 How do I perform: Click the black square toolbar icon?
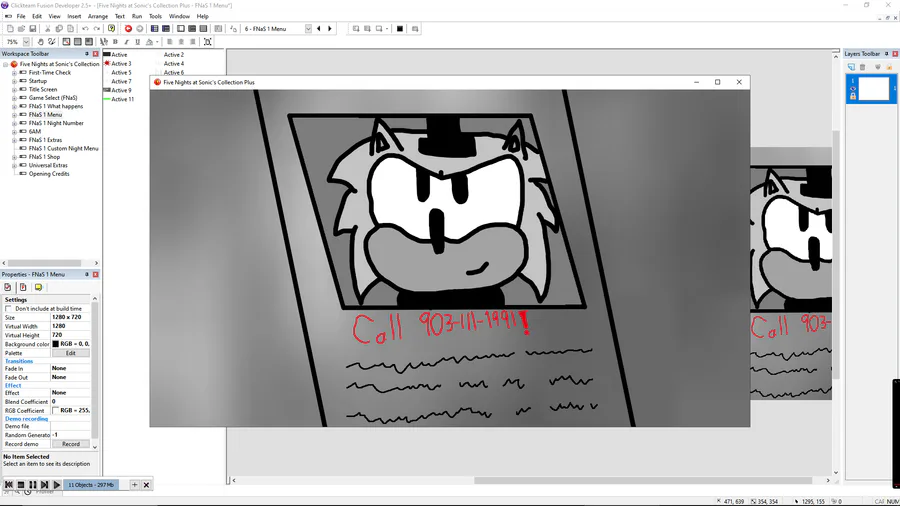pos(400,29)
